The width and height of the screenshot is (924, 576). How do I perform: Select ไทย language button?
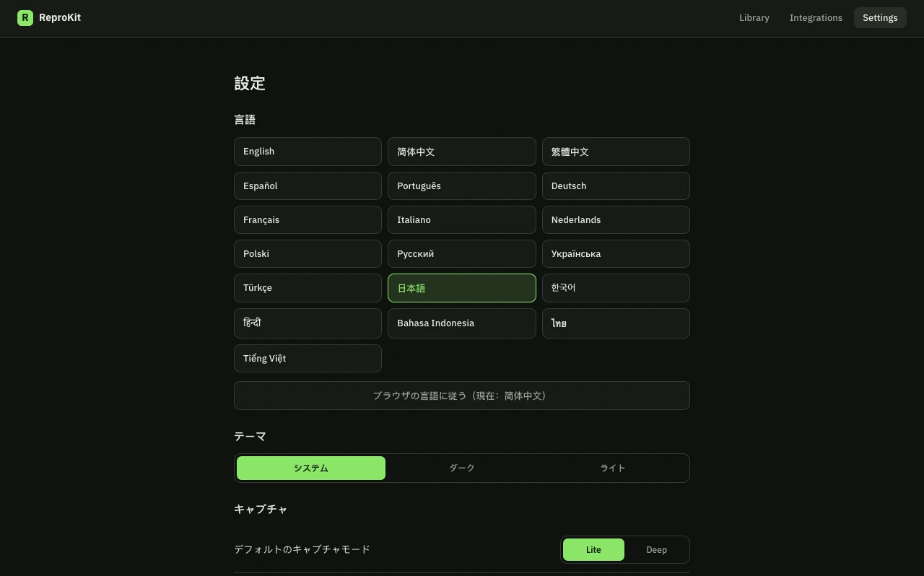click(x=616, y=323)
